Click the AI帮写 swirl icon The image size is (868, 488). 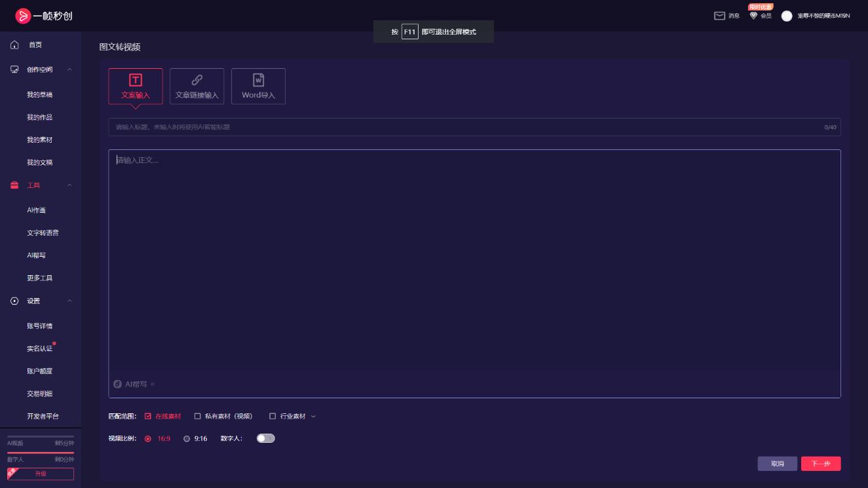118,384
